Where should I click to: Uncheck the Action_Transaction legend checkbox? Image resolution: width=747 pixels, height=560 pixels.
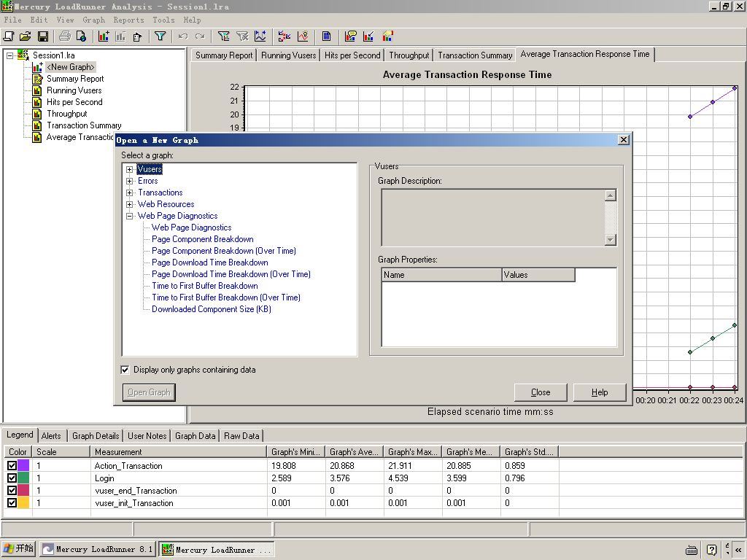[12, 466]
